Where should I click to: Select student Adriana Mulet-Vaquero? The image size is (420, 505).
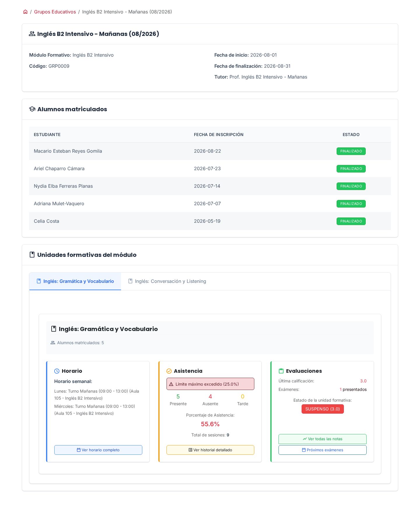59,204
